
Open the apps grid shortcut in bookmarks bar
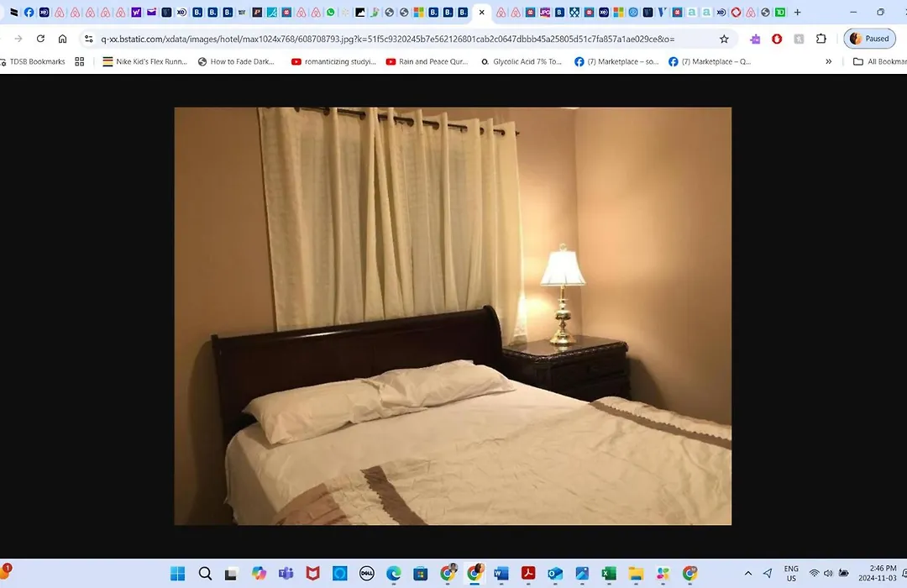tap(80, 61)
